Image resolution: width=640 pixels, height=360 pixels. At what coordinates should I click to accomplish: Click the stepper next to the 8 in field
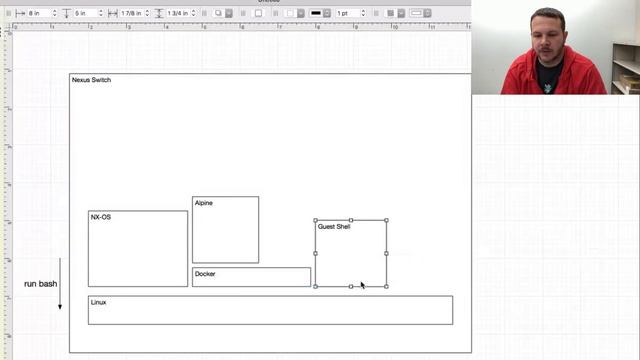pyautogui.click(x=54, y=13)
